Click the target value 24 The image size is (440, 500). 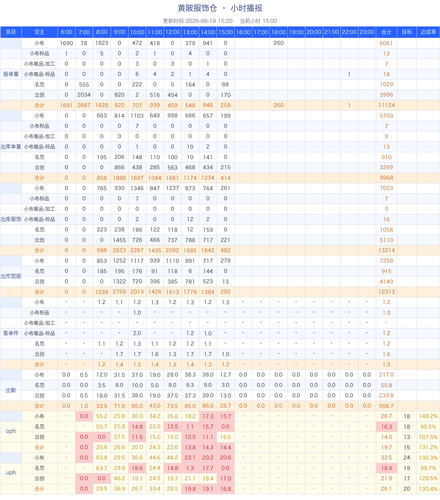pyautogui.click(x=407, y=457)
